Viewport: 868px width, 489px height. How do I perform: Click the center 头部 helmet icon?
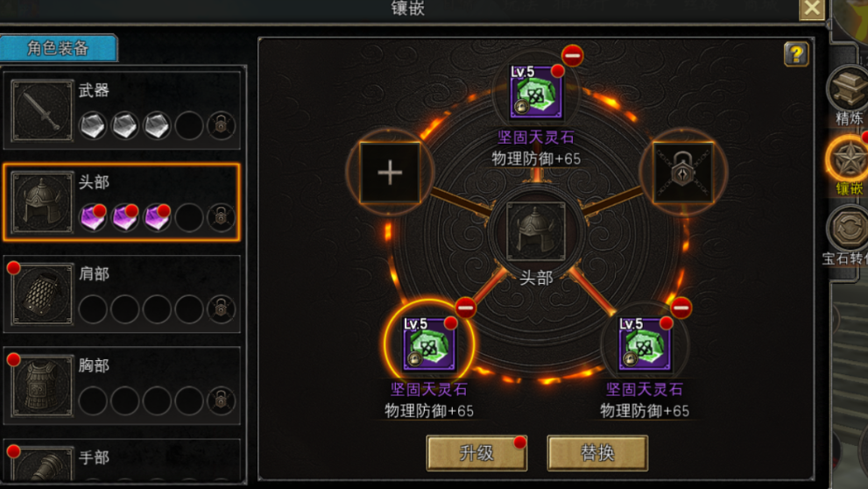536,231
